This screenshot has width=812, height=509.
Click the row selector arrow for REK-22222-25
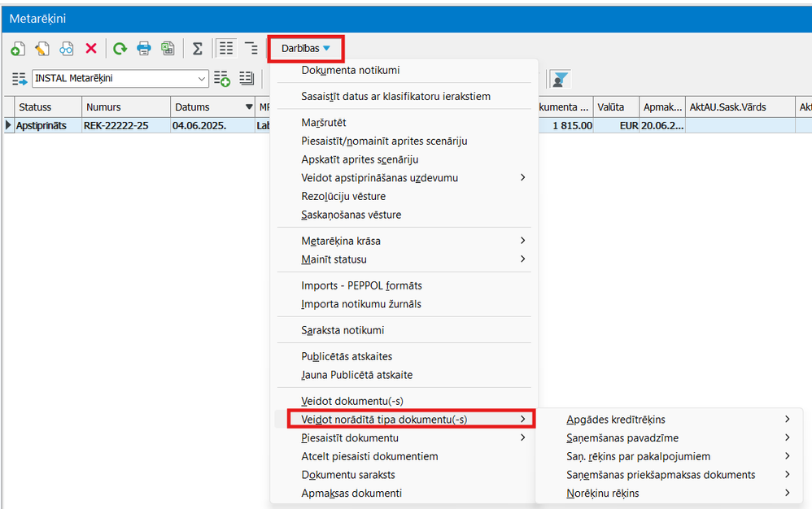click(x=9, y=125)
